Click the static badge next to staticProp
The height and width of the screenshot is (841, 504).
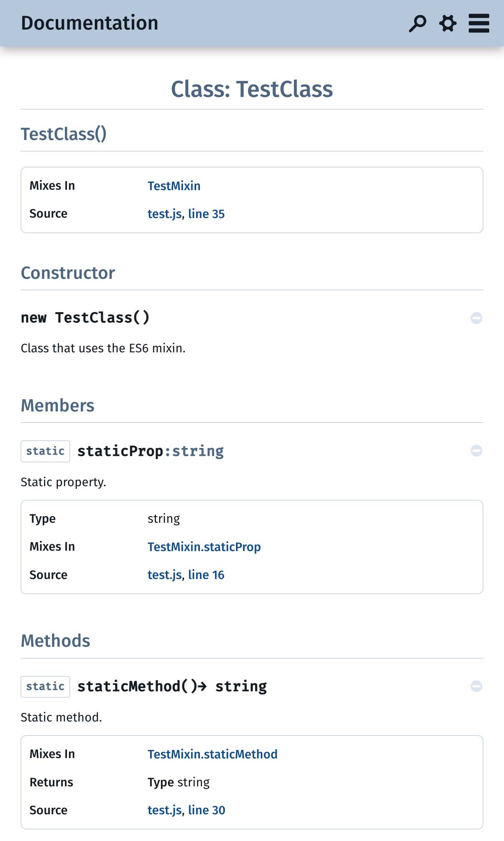pyautogui.click(x=45, y=451)
